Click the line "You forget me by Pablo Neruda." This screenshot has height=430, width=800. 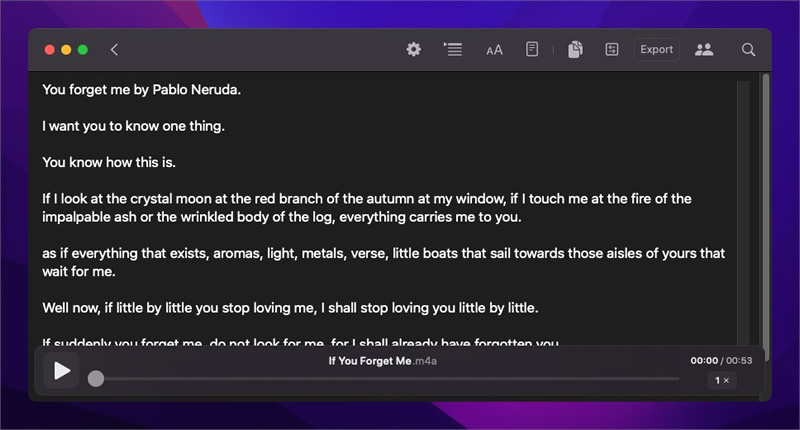pos(141,90)
